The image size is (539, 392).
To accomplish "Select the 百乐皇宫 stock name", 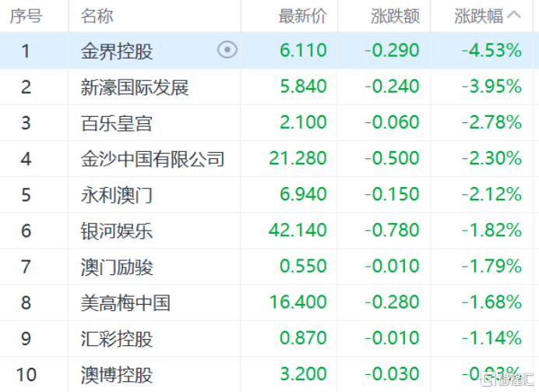I will pos(117,123).
